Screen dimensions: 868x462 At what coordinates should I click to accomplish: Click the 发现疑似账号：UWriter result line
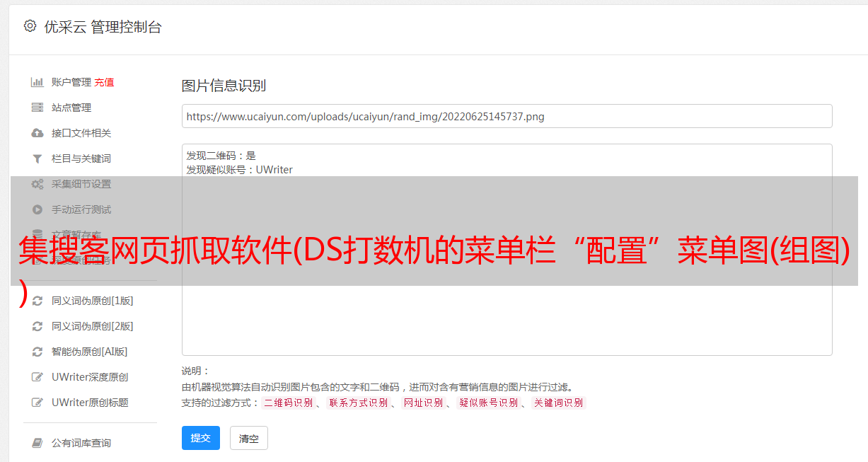240,170
